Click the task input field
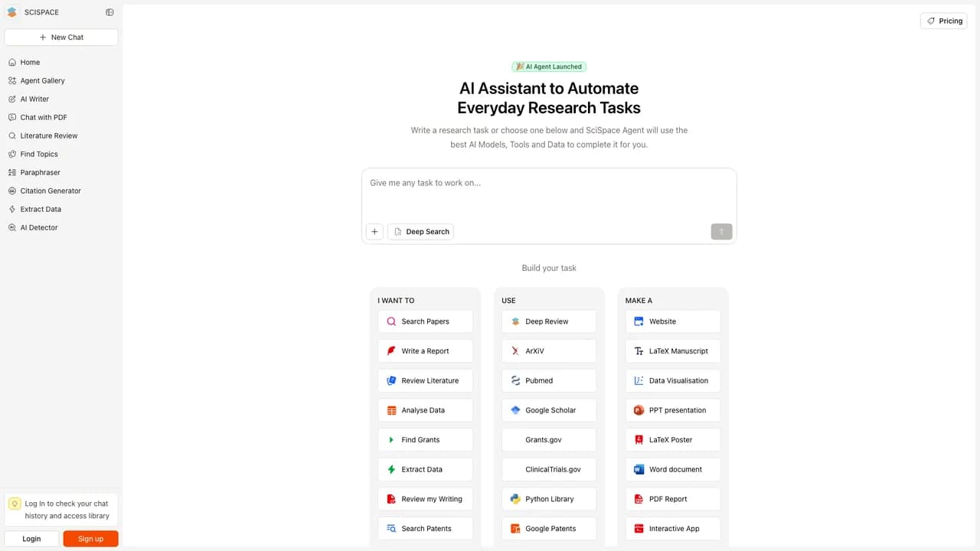The image size is (980, 551). pos(549,195)
